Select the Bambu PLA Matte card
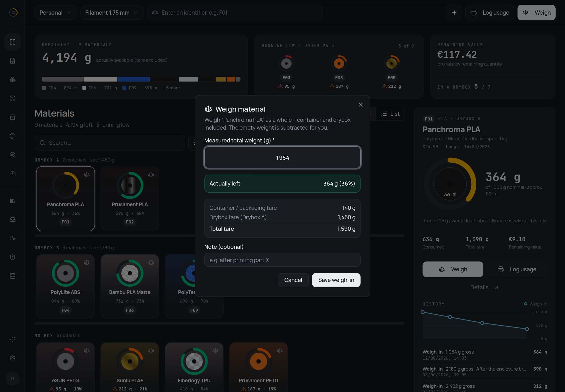 click(130, 286)
